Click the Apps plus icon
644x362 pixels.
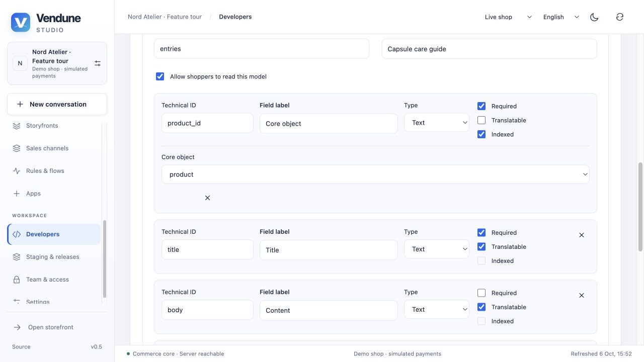17,194
